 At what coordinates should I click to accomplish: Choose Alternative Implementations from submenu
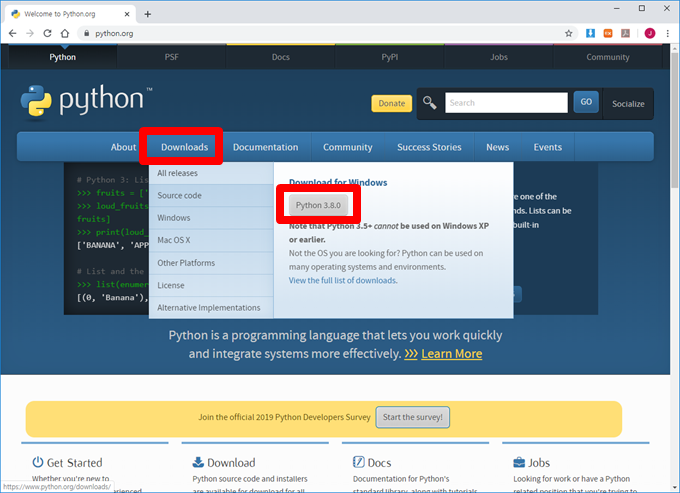(x=211, y=308)
